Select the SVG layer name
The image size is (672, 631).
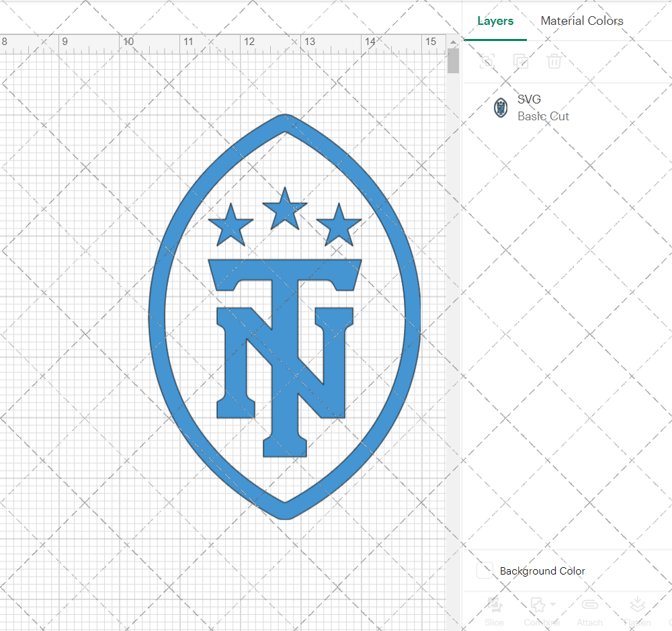(529, 99)
